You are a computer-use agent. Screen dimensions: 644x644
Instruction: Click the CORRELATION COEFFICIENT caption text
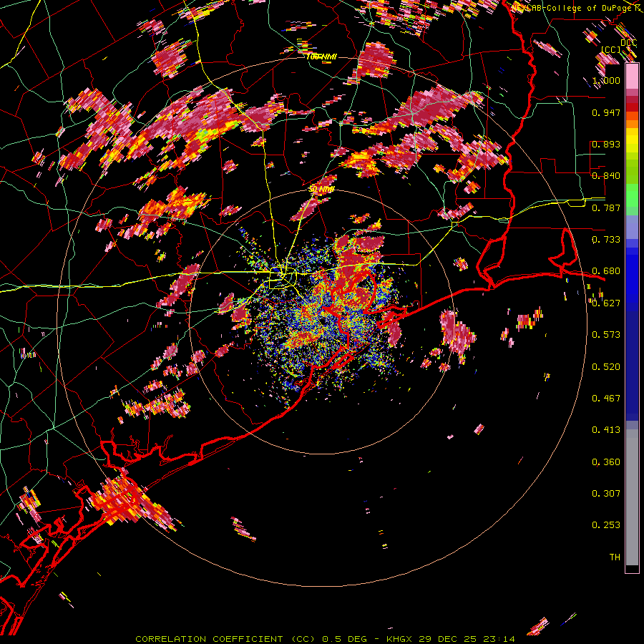210,639
